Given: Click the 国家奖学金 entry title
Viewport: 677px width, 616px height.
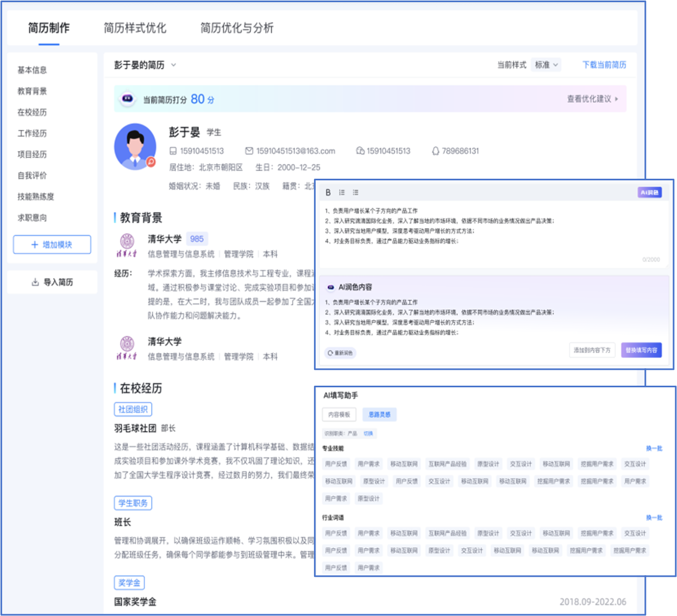Looking at the screenshot, I should click(x=135, y=602).
